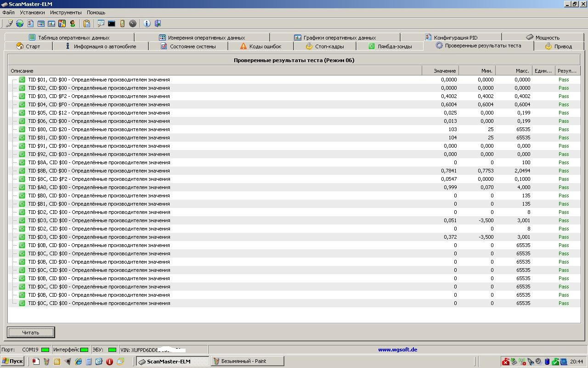Click the blue info toolbar icon
Image resolution: width=588 pixels, height=368 pixels.
click(x=147, y=23)
